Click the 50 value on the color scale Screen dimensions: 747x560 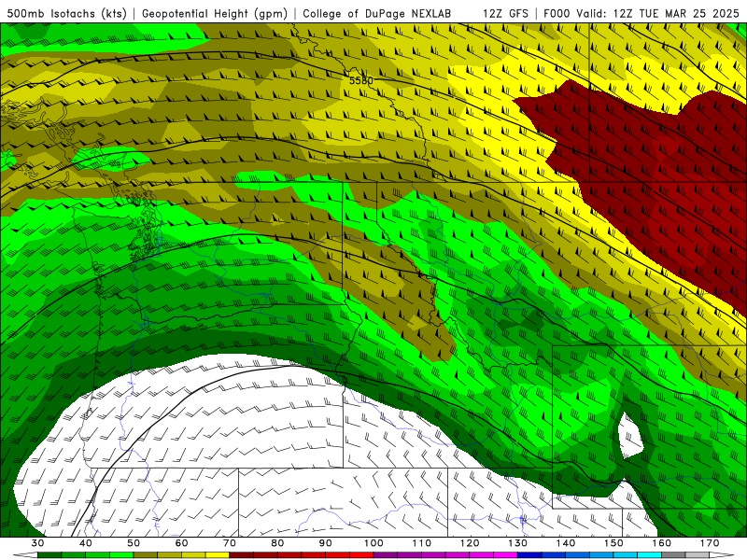pos(134,543)
